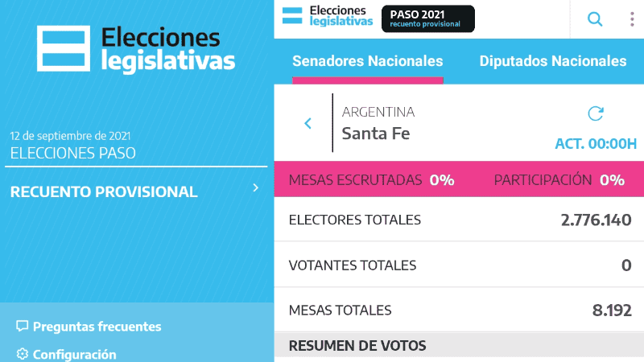
Task: Click the ACT. 00:00H update time
Action: click(596, 144)
